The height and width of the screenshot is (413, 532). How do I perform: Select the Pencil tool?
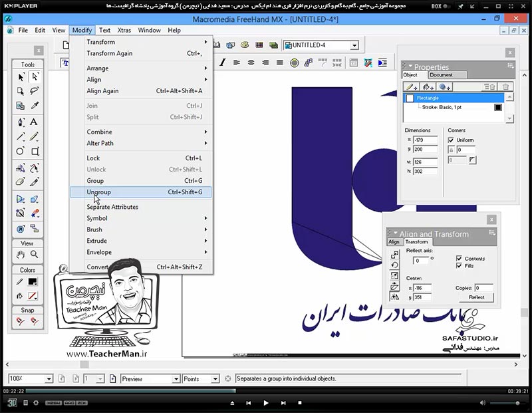pyautogui.click(x=35, y=137)
